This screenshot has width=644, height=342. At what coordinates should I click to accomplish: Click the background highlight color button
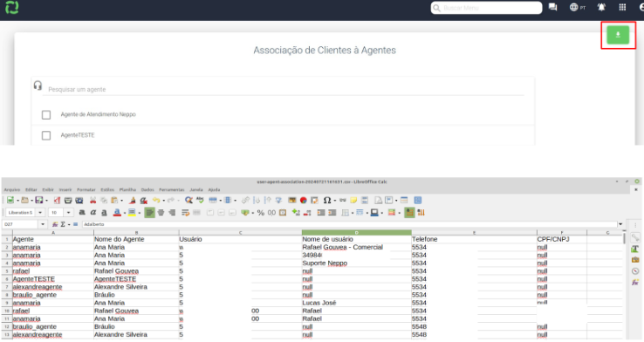132,212
